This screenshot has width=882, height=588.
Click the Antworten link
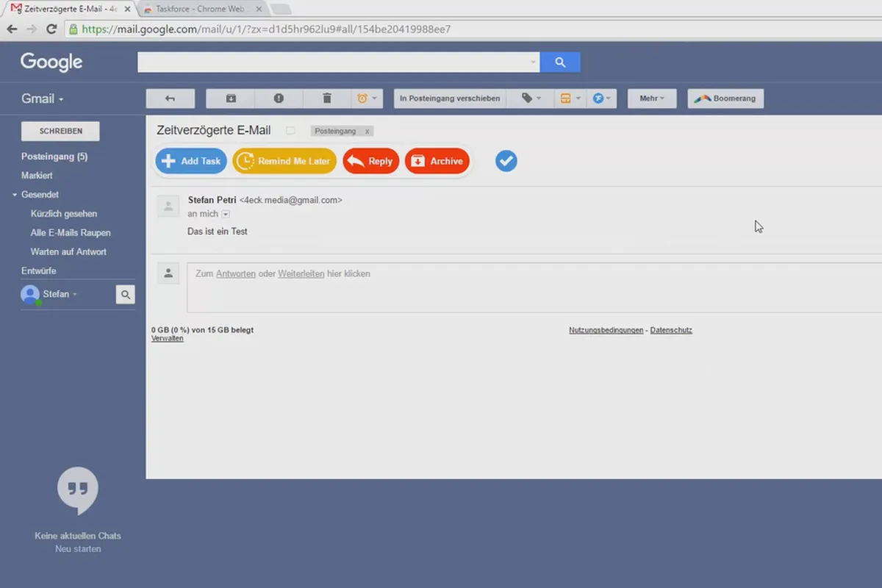pos(236,273)
